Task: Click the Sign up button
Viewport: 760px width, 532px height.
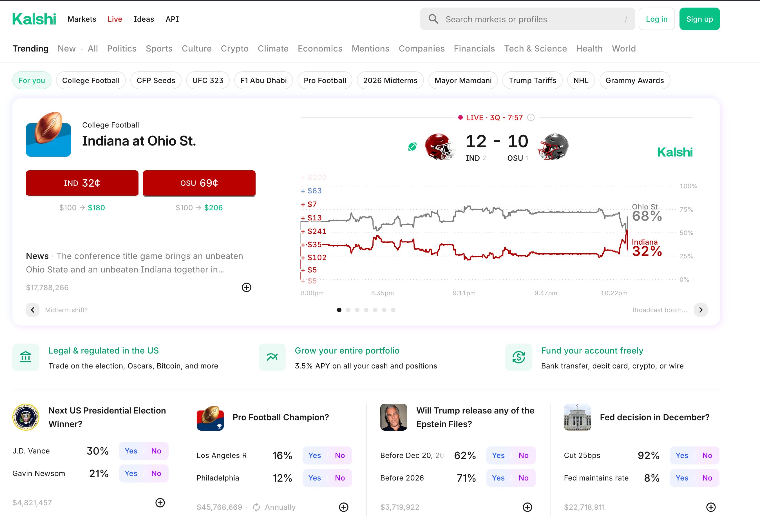Action: tap(699, 19)
